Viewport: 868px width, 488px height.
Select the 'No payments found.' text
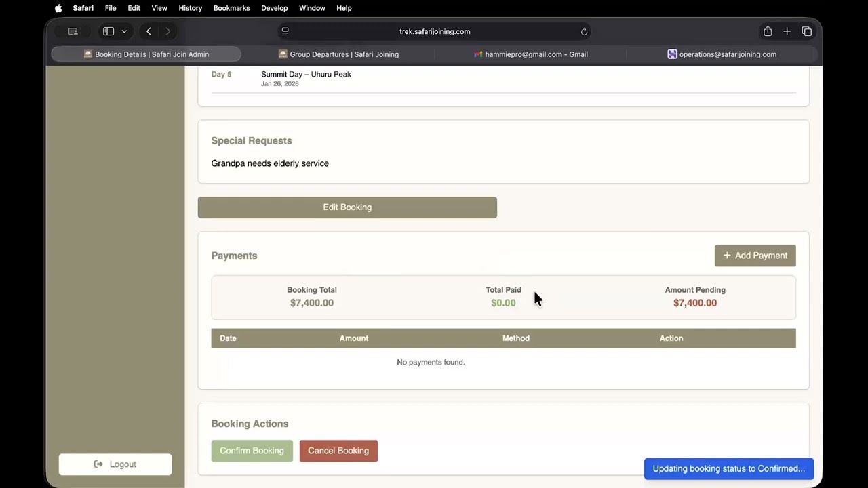431,362
